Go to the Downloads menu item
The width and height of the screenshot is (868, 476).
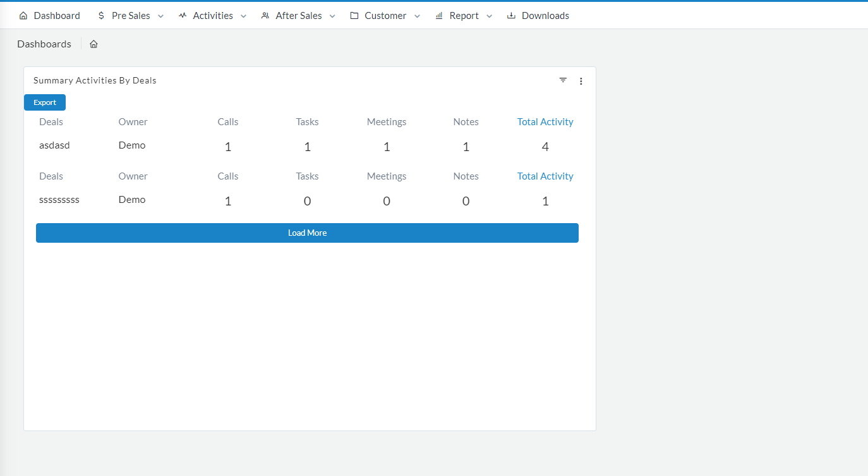tap(545, 16)
